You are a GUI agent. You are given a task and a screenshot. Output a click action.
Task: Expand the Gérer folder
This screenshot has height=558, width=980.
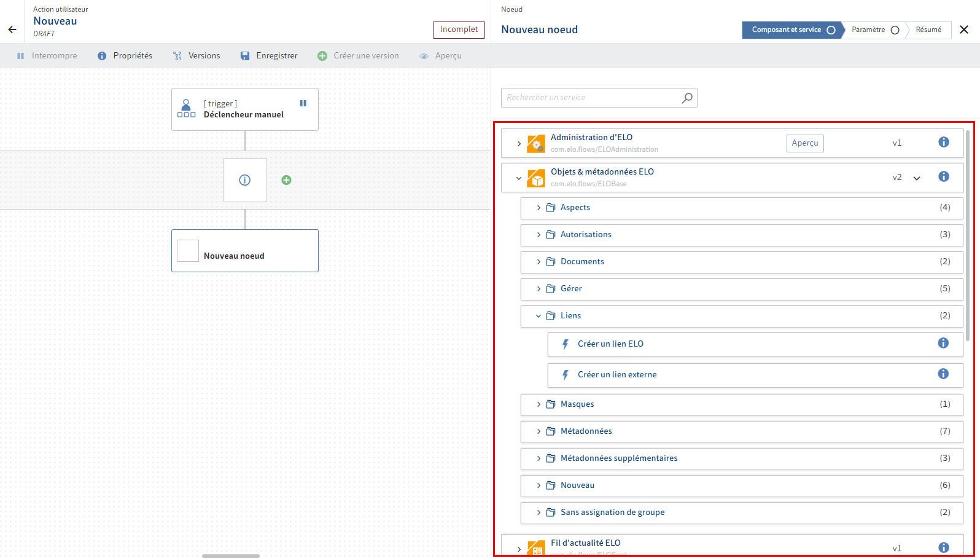(539, 289)
